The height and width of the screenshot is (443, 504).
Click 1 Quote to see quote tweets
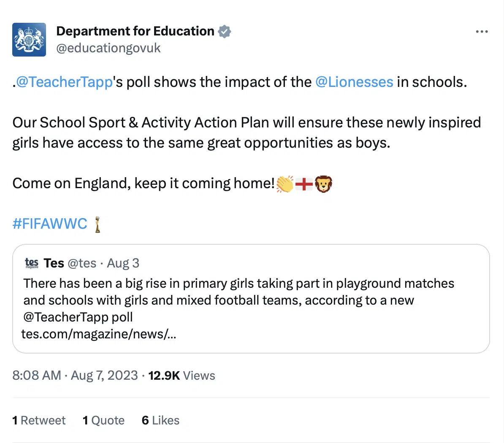click(x=103, y=420)
